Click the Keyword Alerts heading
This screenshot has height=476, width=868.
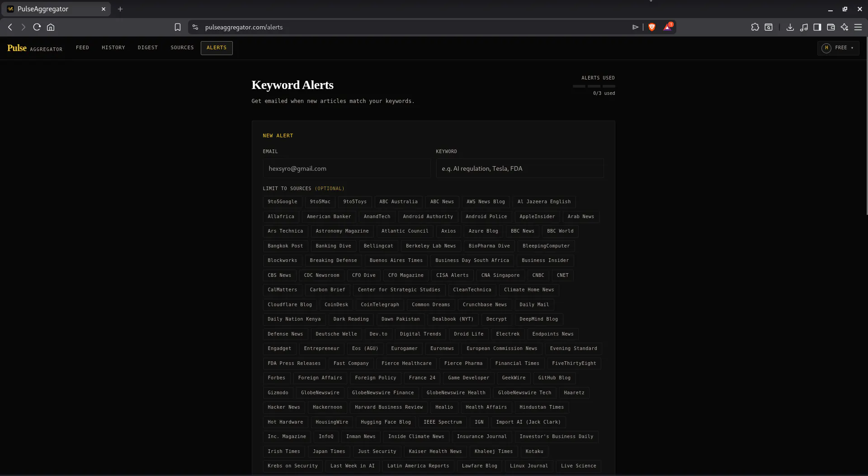point(292,85)
